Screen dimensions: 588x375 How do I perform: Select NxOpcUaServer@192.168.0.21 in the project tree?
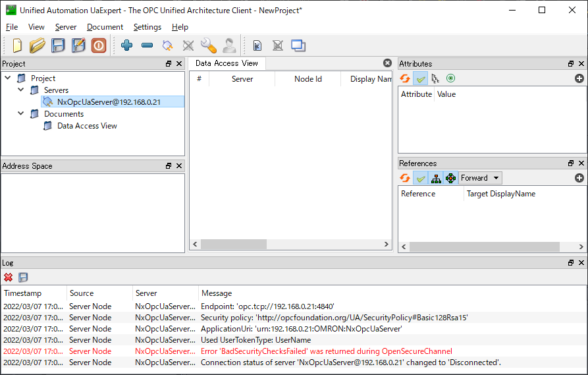click(109, 101)
